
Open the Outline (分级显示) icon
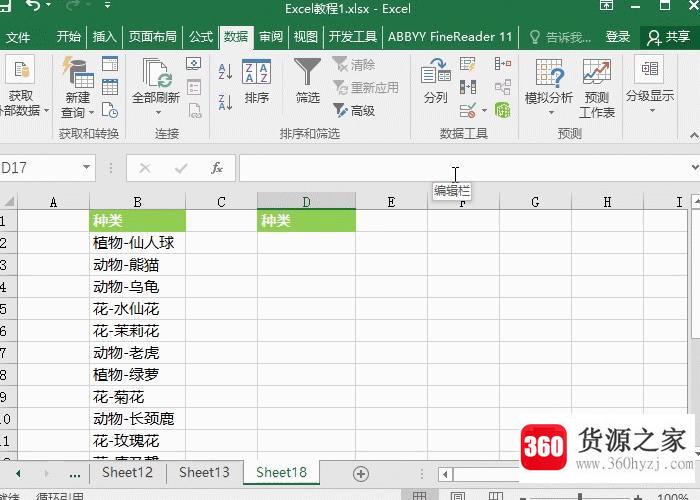(649, 69)
